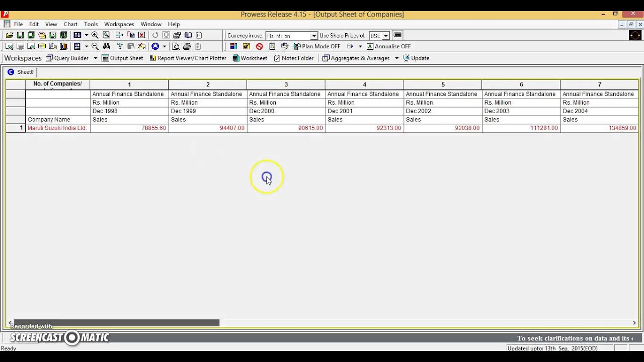Screen dimensions: 644x362
Task: Expand Aggregates & Averages dropdown arrow
Action: coord(396,58)
